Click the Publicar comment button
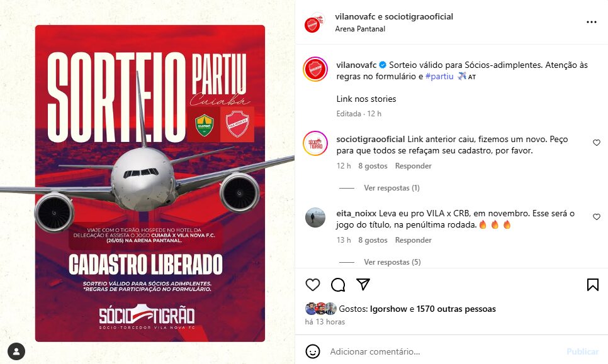Image resolution: width=608 pixels, height=364 pixels. (582, 351)
